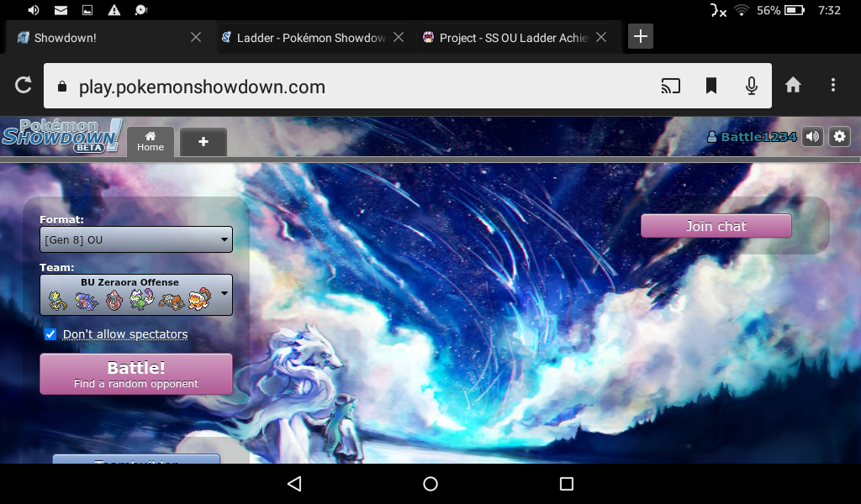The image size is (861, 504).
Task: Tap the Android home circle button
Action: (x=430, y=483)
